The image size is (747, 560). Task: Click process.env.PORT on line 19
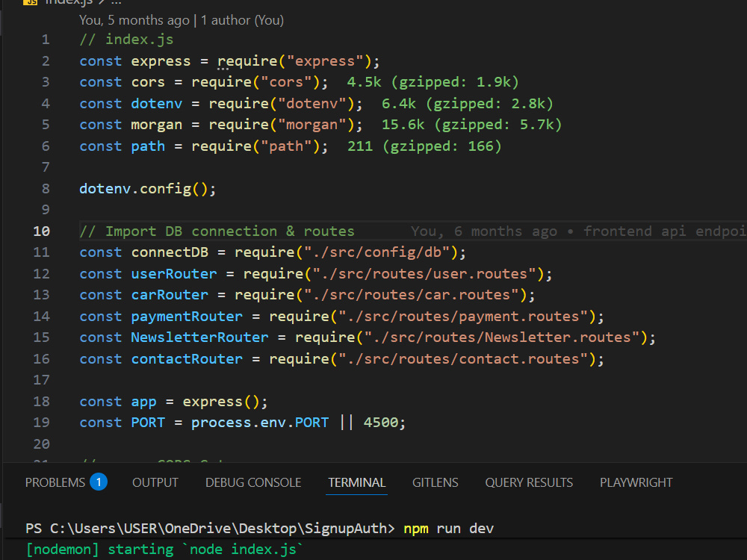[x=260, y=423]
